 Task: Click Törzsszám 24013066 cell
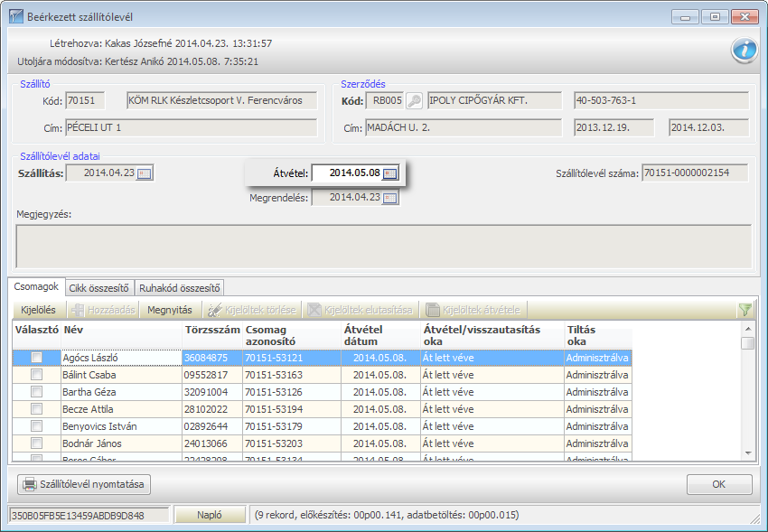212,443
